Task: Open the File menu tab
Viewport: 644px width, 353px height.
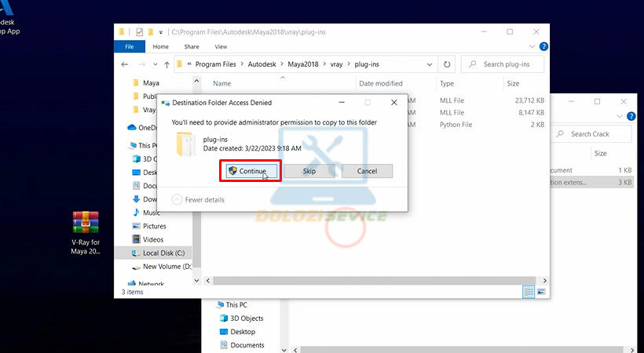Action: coord(130,47)
